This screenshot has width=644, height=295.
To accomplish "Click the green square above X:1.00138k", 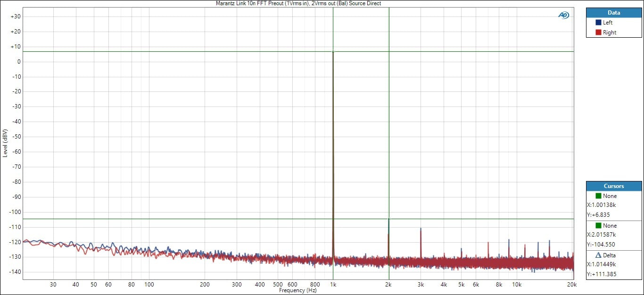I will pyautogui.click(x=598, y=196).
